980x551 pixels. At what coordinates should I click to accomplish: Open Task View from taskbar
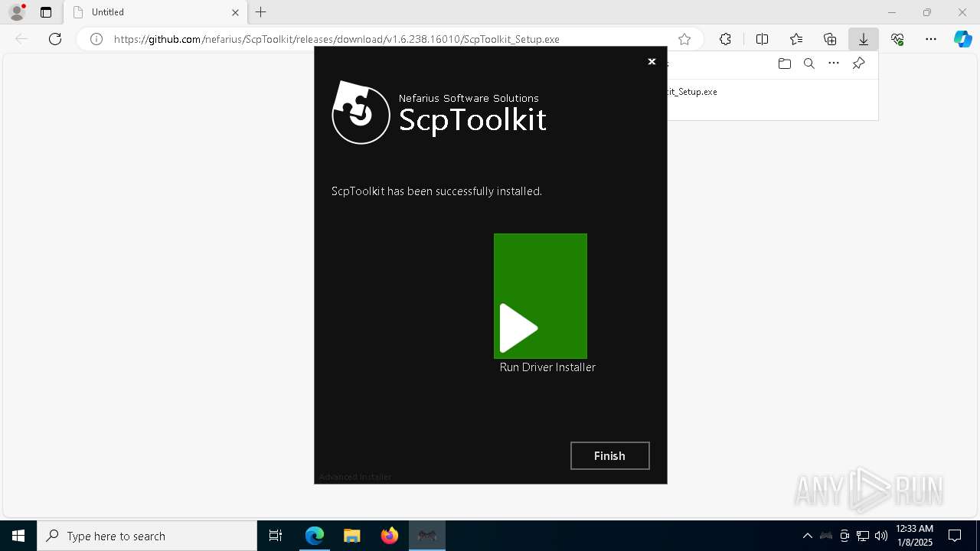pyautogui.click(x=276, y=536)
